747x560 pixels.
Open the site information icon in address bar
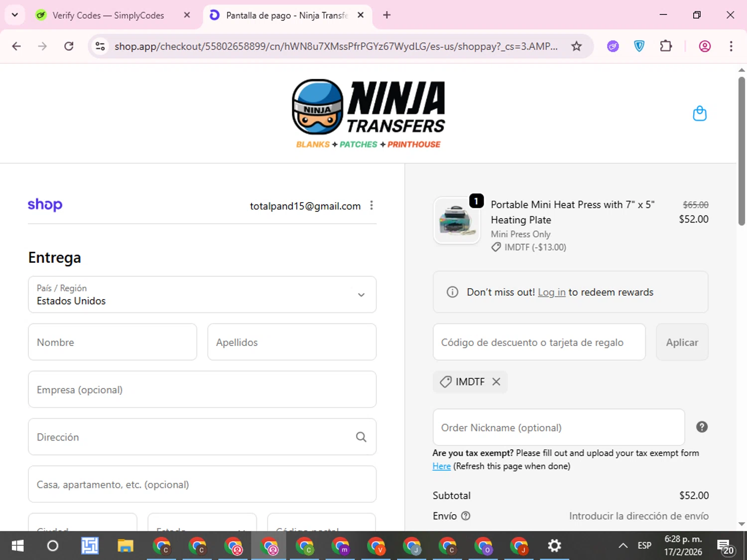click(100, 46)
